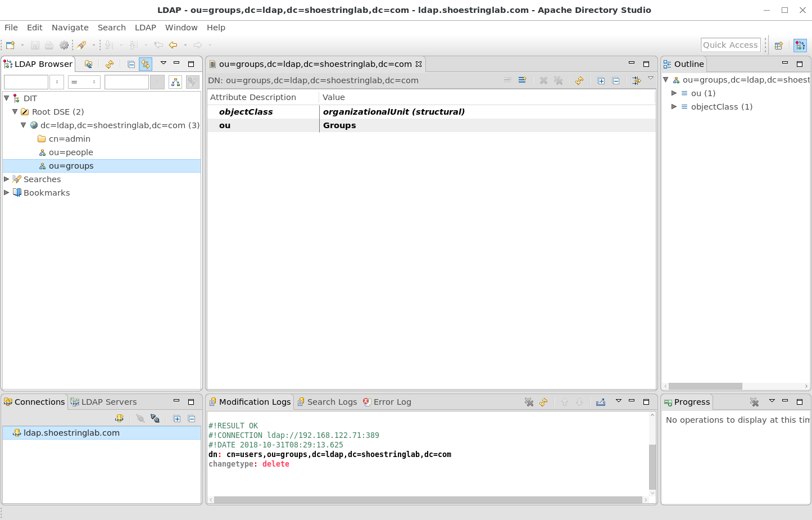The image size is (812, 520).
Task: Open the entry editor view menu triangle
Action: click(x=651, y=78)
